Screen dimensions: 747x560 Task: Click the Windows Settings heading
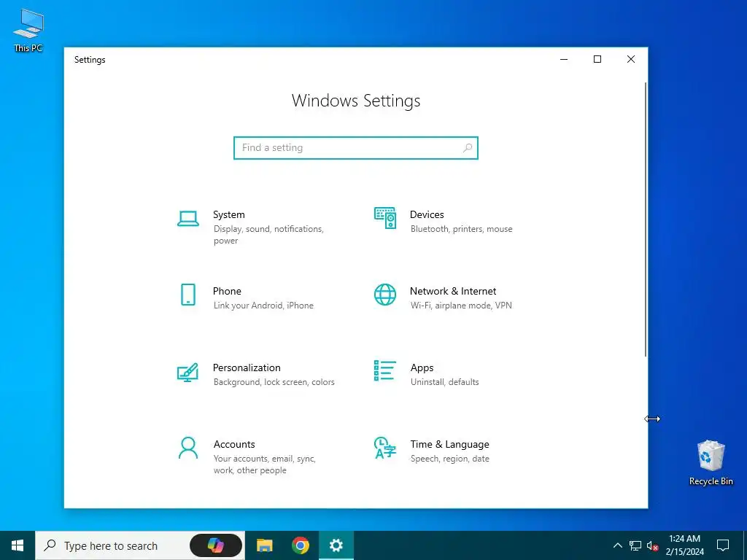click(x=356, y=101)
